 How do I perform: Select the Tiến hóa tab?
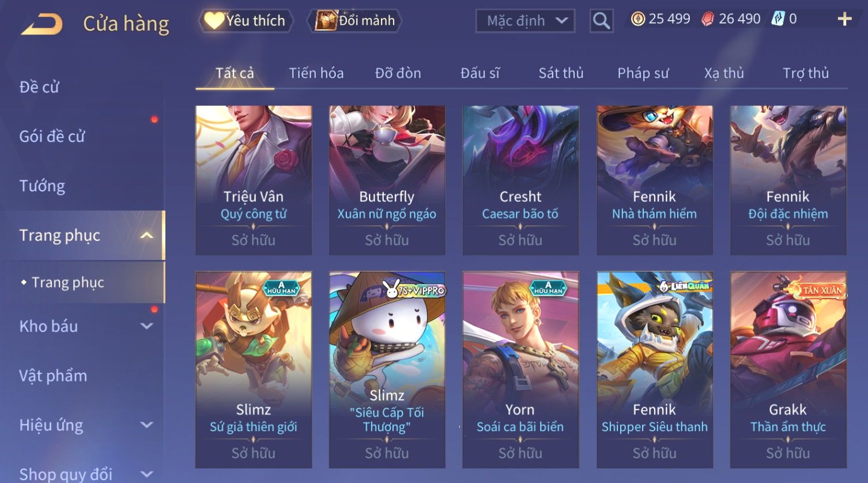point(316,73)
